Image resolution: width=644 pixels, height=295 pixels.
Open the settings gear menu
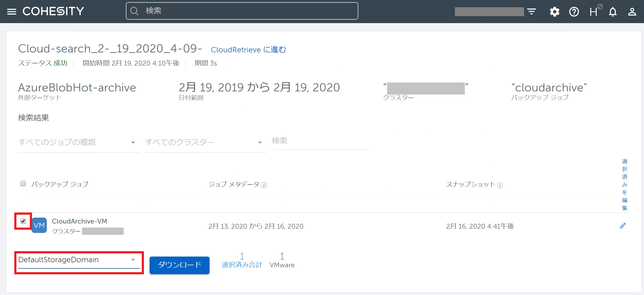tap(554, 12)
